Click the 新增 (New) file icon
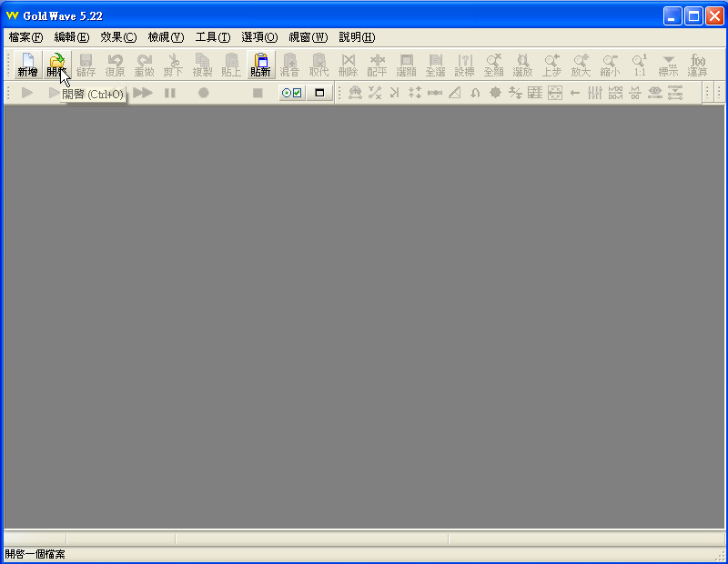728x564 pixels. [27, 65]
